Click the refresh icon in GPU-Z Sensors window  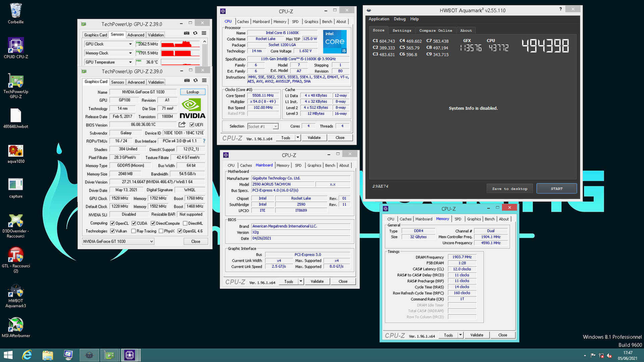click(195, 33)
